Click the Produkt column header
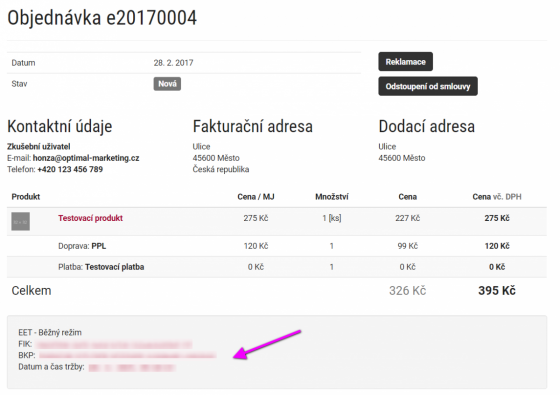Viewport: 560px width, 395px height. [x=26, y=197]
